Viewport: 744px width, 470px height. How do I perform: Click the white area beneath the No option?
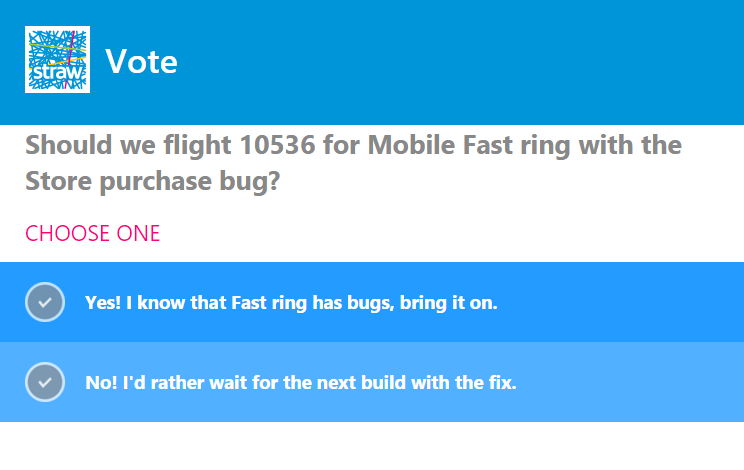[x=372, y=446]
